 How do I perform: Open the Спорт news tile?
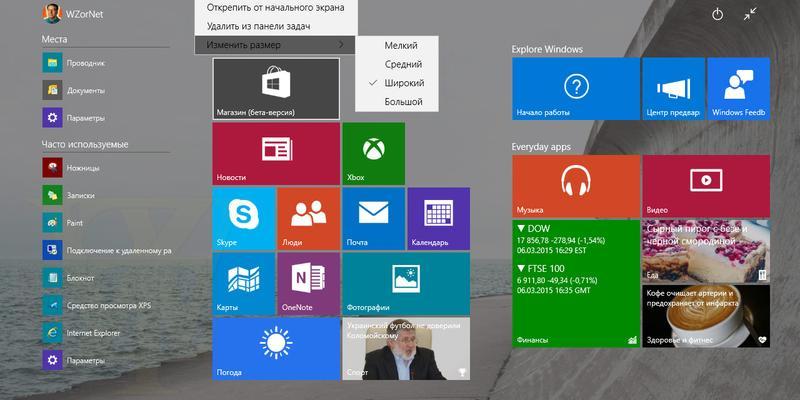(406, 349)
